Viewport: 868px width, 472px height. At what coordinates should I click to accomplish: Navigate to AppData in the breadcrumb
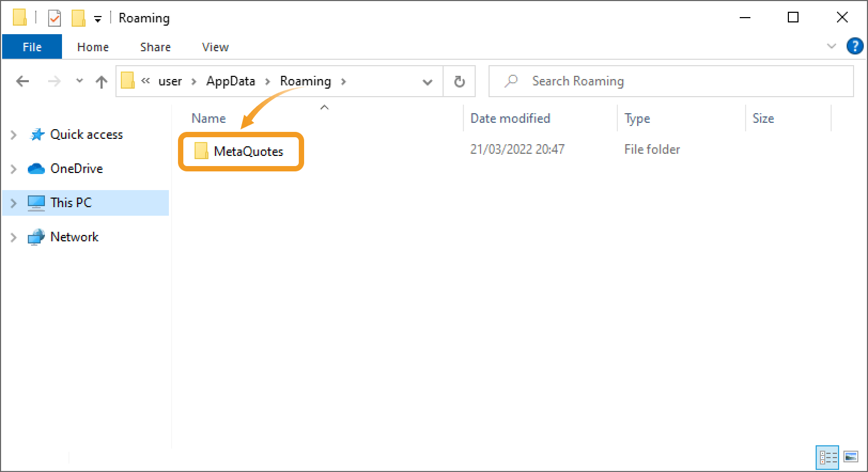pos(230,81)
